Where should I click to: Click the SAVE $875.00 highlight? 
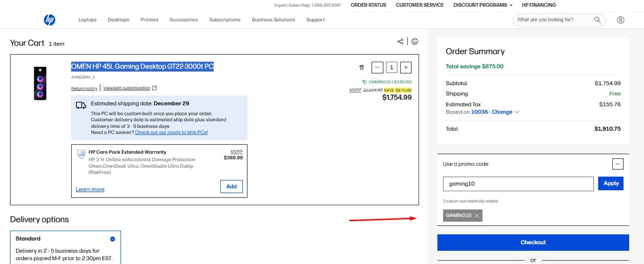tap(398, 90)
